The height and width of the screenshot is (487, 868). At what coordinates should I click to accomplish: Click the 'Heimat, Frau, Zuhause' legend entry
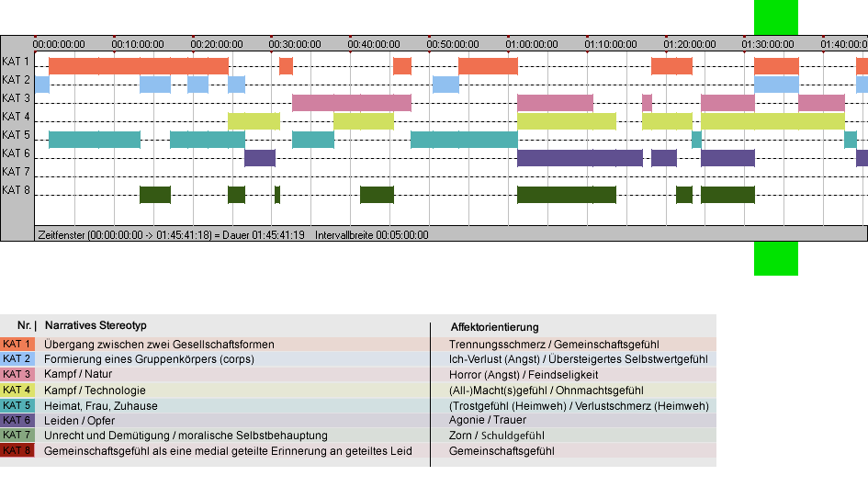coord(101,405)
